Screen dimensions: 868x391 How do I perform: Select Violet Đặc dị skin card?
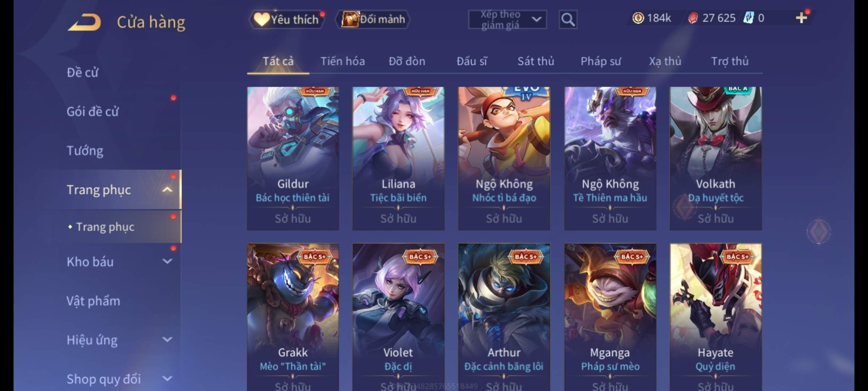398,317
